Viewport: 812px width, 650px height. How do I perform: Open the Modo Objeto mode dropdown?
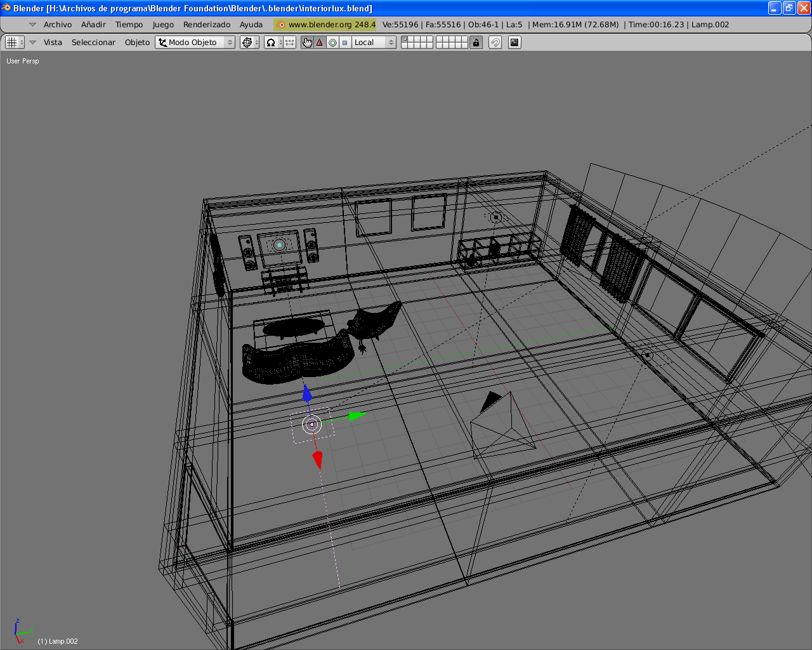point(195,43)
